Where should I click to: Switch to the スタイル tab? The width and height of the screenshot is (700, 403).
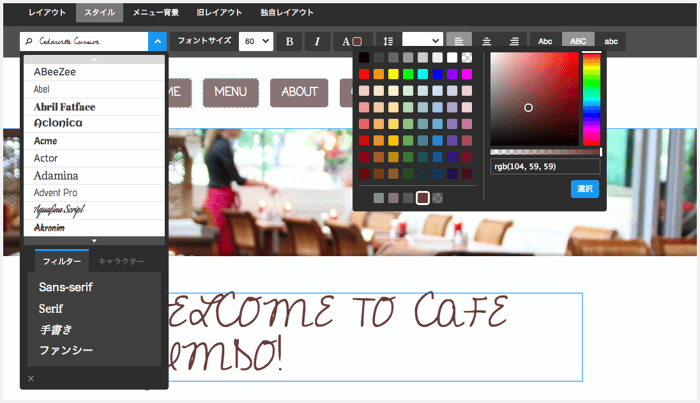point(100,12)
